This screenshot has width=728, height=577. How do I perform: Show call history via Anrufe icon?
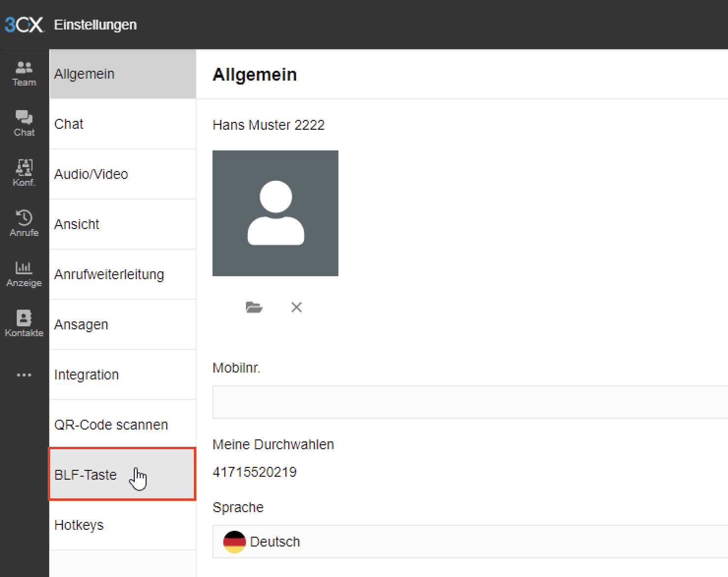24,224
